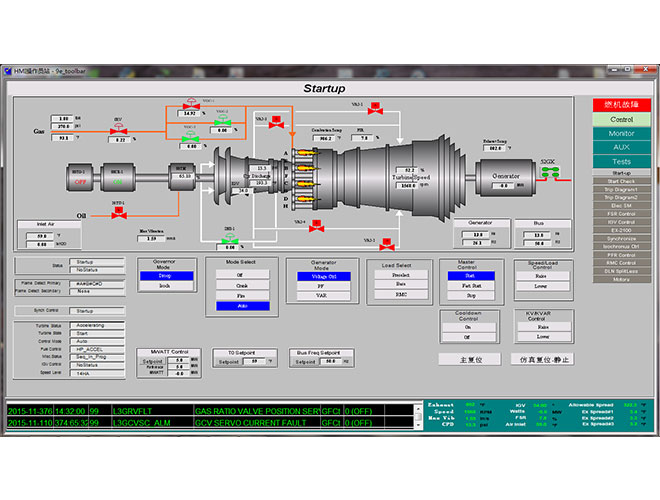Viewport: 660px width, 500px height.
Task: Click the red valve left of Combustion Temp
Action: pyautogui.click(x=277, y=122)
